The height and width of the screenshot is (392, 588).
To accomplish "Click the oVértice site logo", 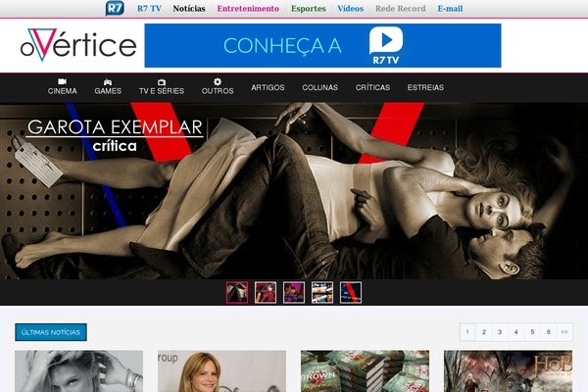I will 78,45.
